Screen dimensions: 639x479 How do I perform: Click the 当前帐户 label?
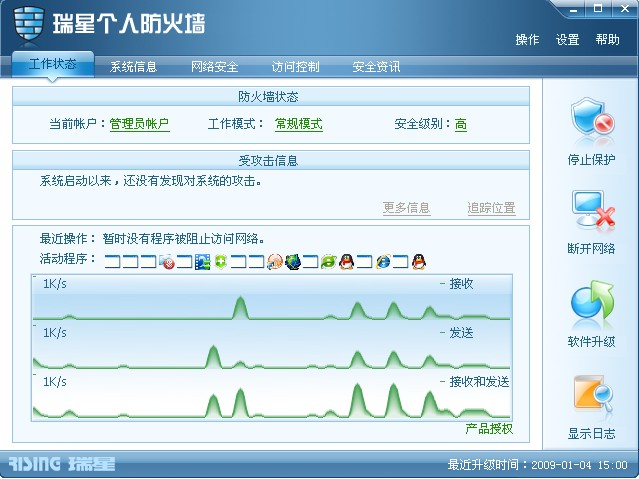pos(77,124)
